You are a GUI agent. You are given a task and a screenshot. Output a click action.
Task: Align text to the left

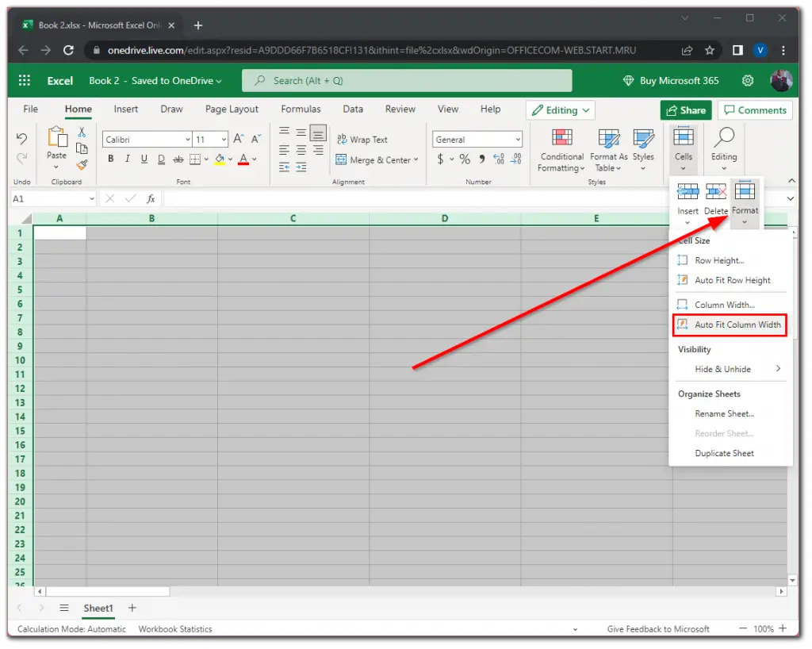pos(284,150)
